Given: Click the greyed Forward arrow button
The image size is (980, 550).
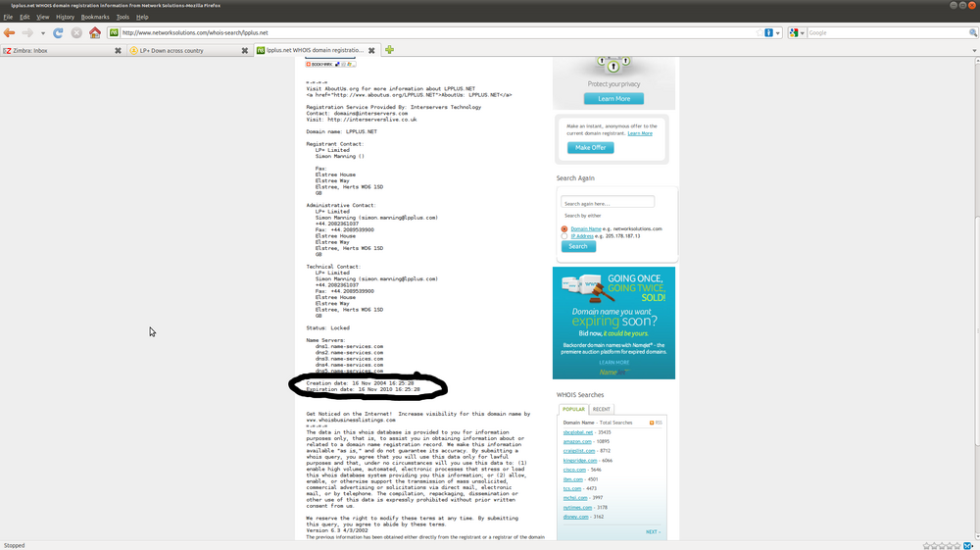Looking at the screenshot, I should [x=26, y=32].
